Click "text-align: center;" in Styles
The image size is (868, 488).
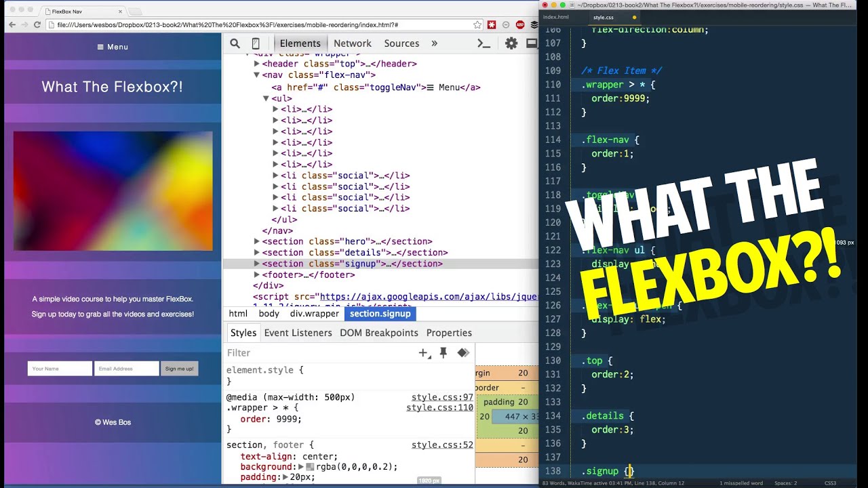point(289,456)
